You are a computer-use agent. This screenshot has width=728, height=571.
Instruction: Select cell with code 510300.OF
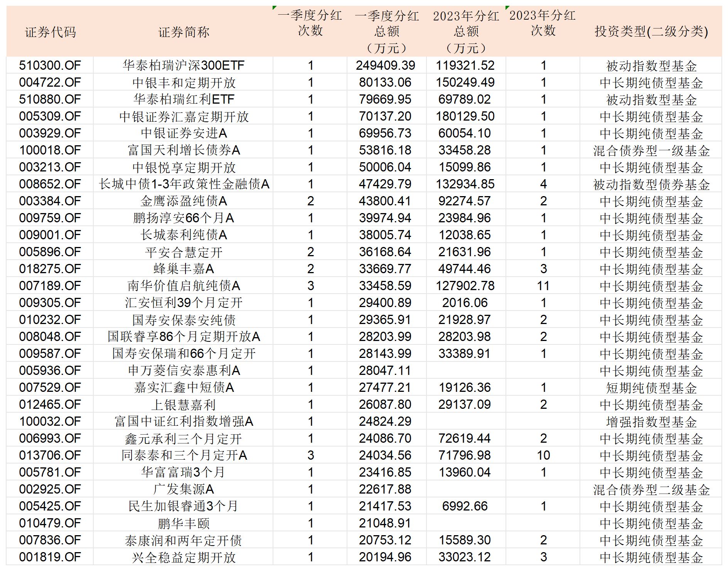click(50, 65)
